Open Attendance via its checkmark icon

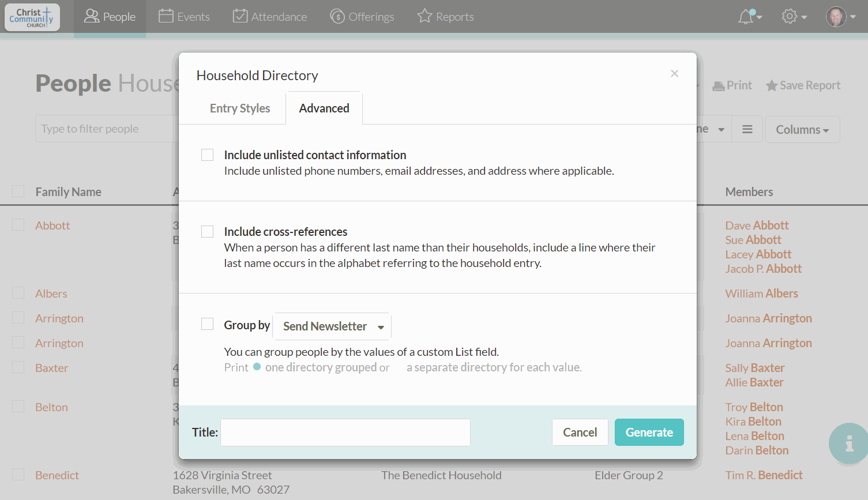(242, 16)
